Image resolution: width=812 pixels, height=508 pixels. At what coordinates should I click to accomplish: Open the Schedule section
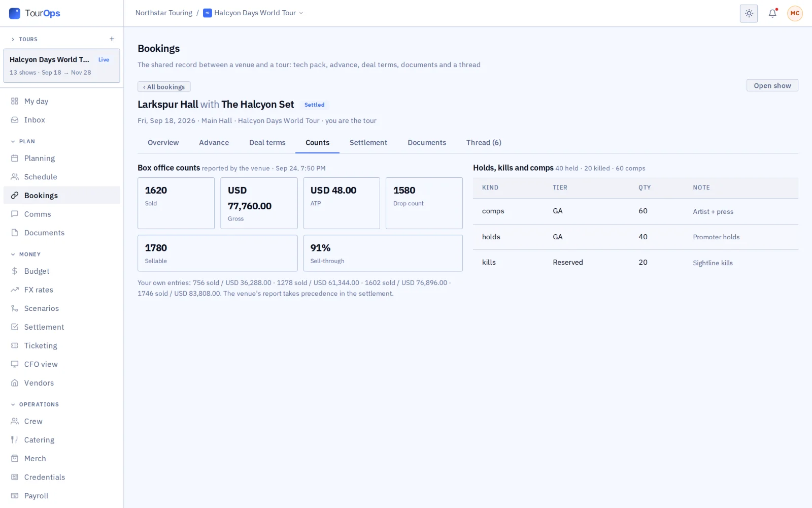click(x=61, y=177)
